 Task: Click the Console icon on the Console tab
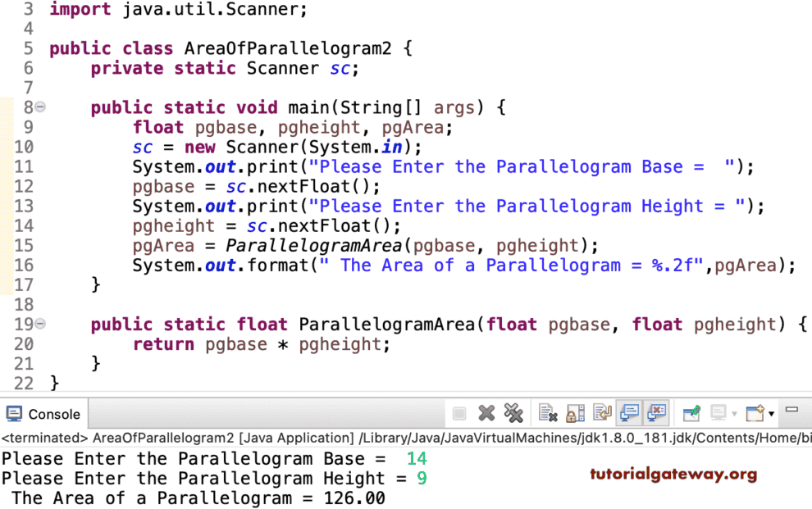point(16,414)
